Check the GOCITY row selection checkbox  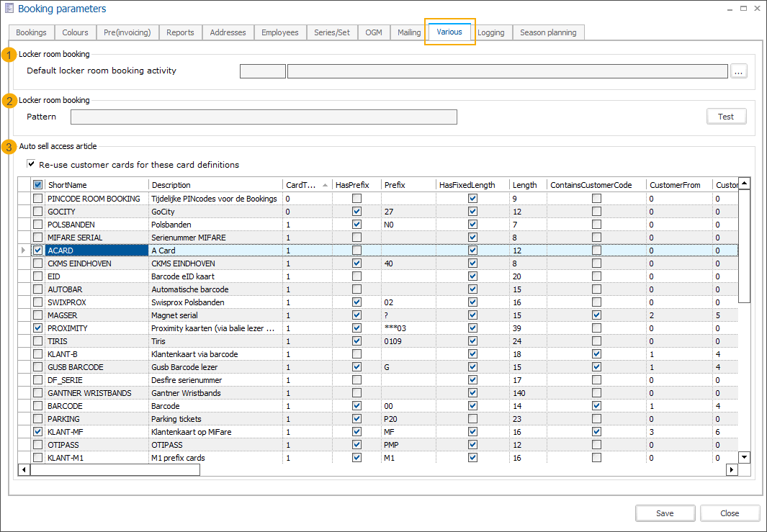(37, 211)
